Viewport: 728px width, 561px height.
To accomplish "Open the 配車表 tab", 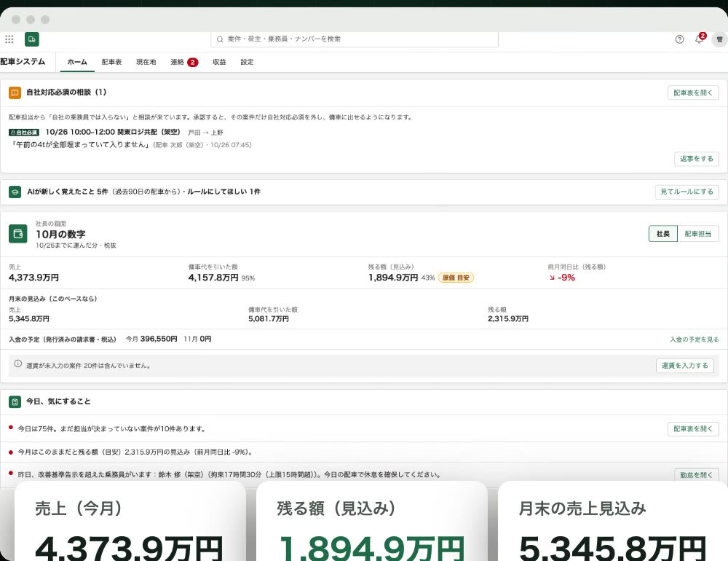I will click(x=111, y=62).
